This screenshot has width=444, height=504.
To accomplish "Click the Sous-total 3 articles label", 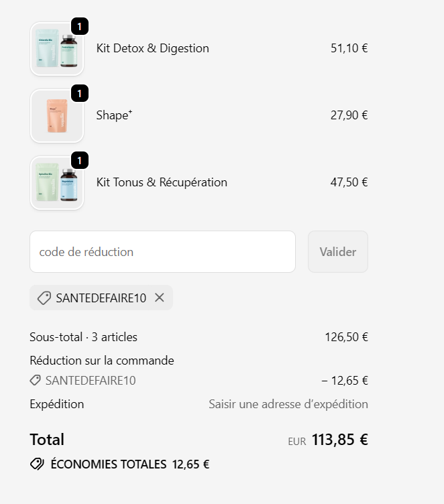I will pos(83,337).
